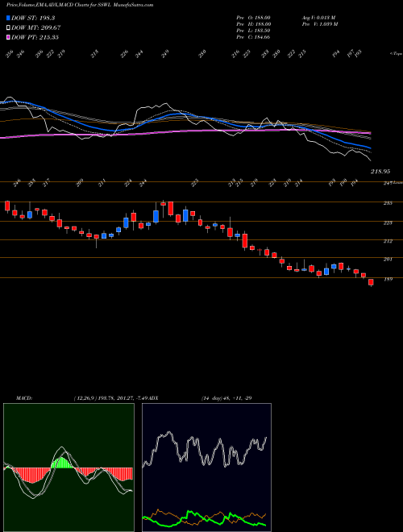Click the 'Avg V: 0.013 M' value
The width and height of the screenshot is (403, 532).
318,18
